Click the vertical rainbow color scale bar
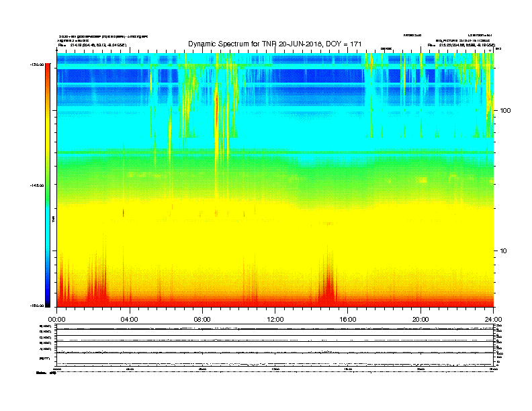This screenshot has height=411, width=532. point(48,185)
